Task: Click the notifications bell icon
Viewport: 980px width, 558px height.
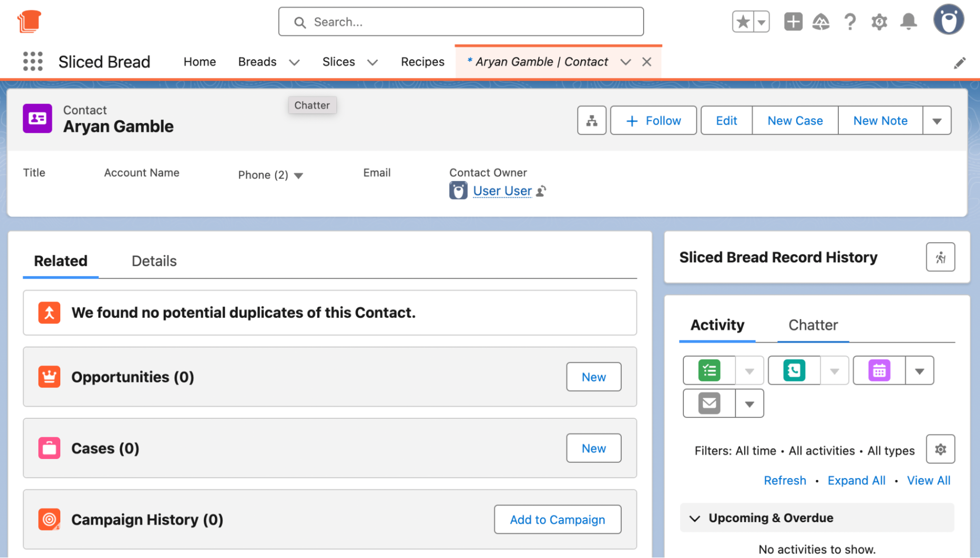Action: click(x=908, y=22)
